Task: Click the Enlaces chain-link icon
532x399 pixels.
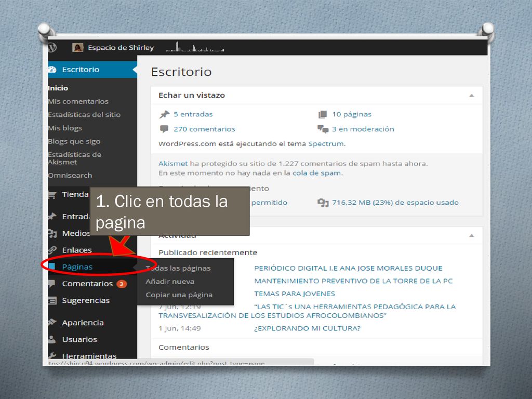Action: pyautogui.click(x=52, y=250)
